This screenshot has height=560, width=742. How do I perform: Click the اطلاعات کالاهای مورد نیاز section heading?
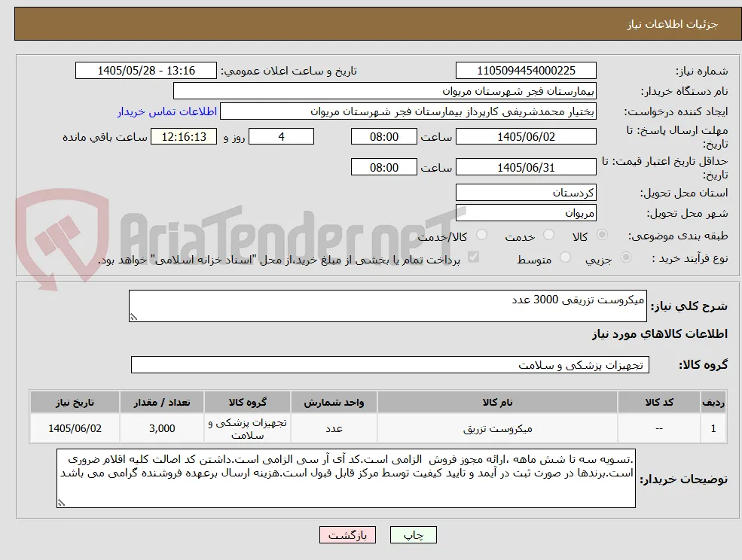click(x=660, y=334)
